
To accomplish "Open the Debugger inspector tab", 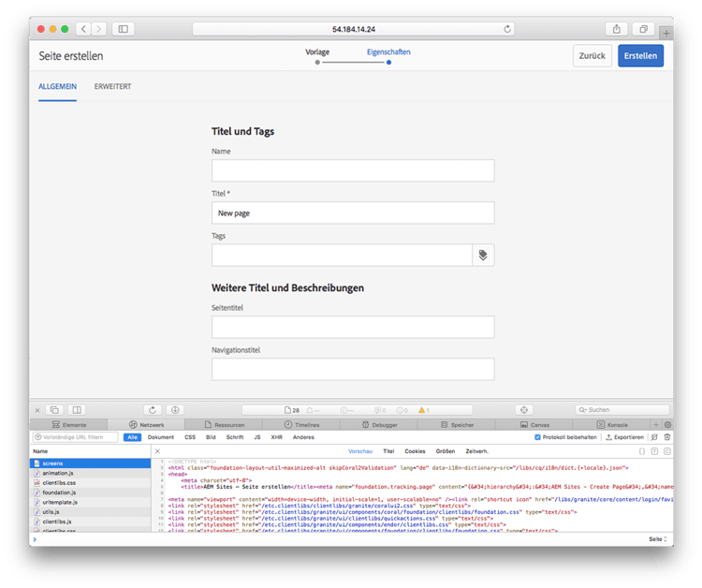I will pyautogui.click(x=379, y=424).
